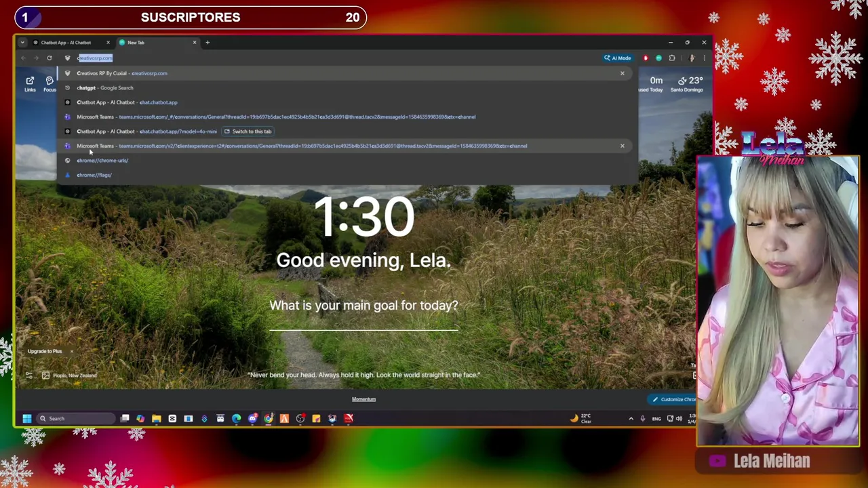This screenshot has height=488, width=868.
Task: Open the Chrome three-dot menu
Action: point(704,58)
